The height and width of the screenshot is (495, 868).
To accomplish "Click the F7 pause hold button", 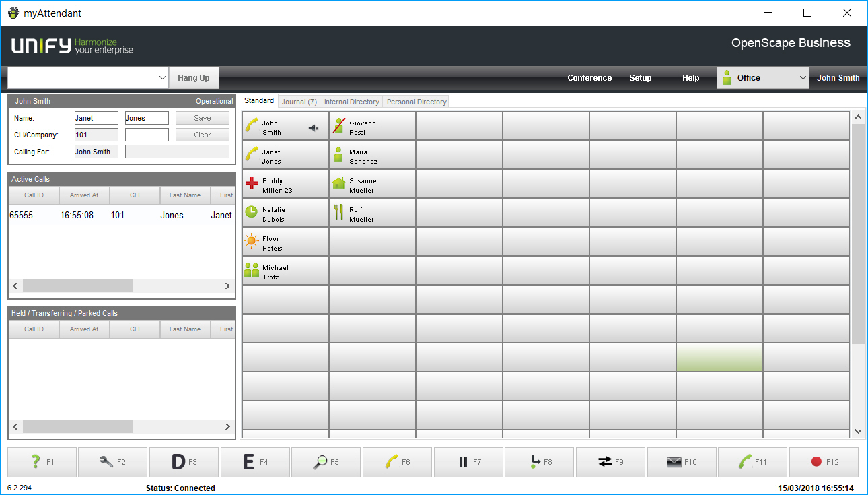I will (x=469, y=462).
